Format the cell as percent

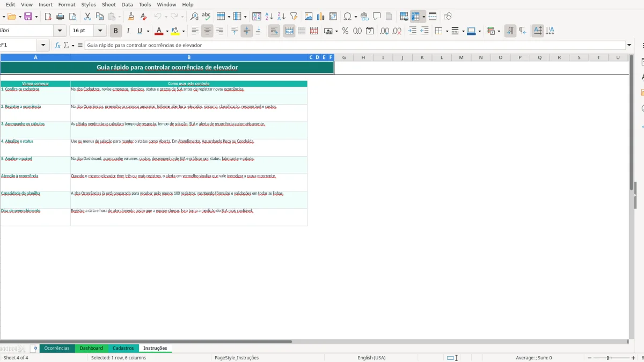345,31
